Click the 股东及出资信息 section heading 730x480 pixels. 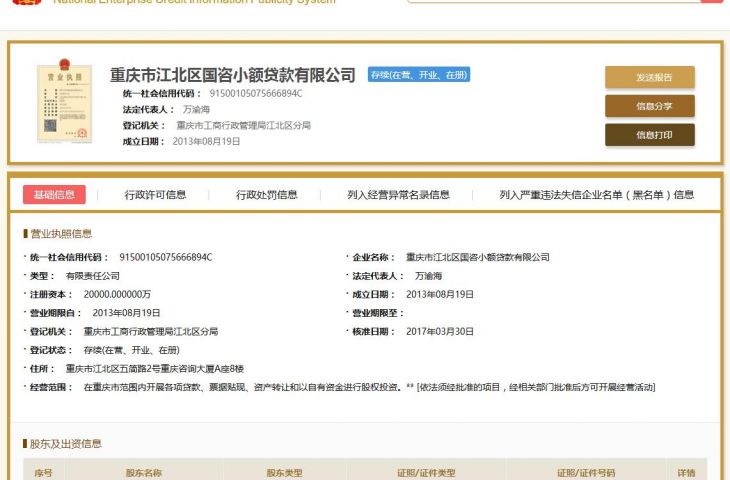(x=65, y=444)
